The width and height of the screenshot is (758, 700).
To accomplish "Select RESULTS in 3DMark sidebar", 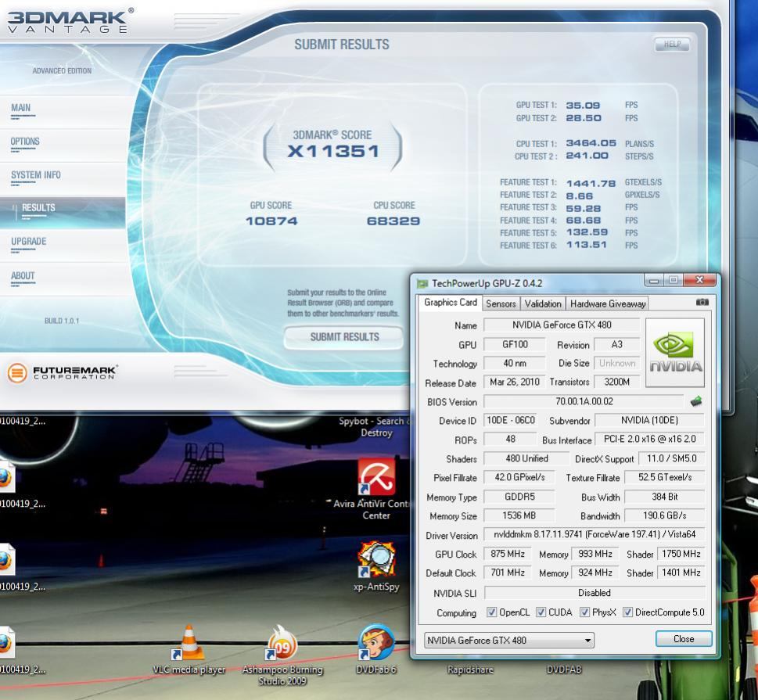I will 63,211.
